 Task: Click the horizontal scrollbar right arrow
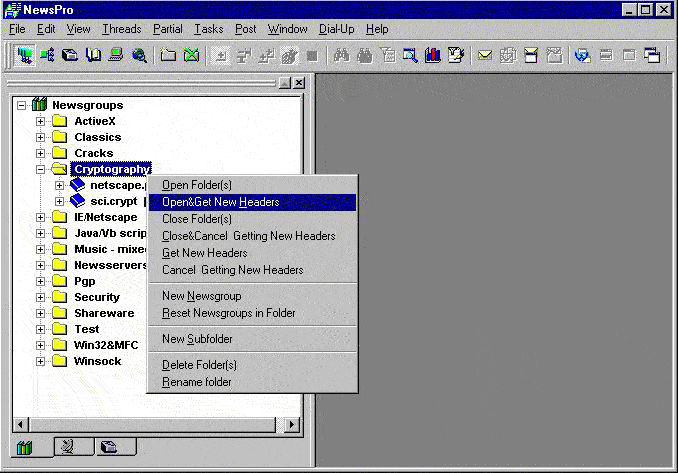click(292, 425)
